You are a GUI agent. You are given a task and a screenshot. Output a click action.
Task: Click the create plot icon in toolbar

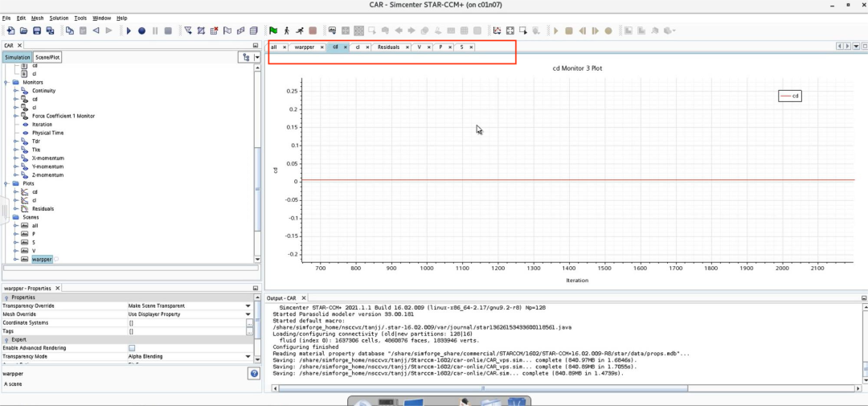497,31
